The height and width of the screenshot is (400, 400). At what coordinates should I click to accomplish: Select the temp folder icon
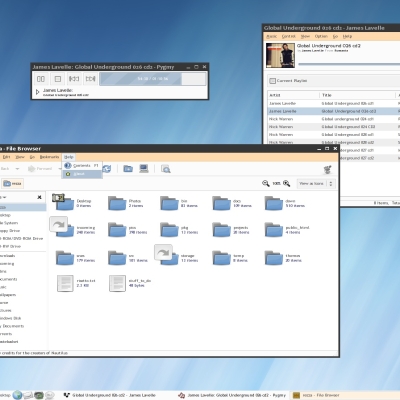[221, 258]
